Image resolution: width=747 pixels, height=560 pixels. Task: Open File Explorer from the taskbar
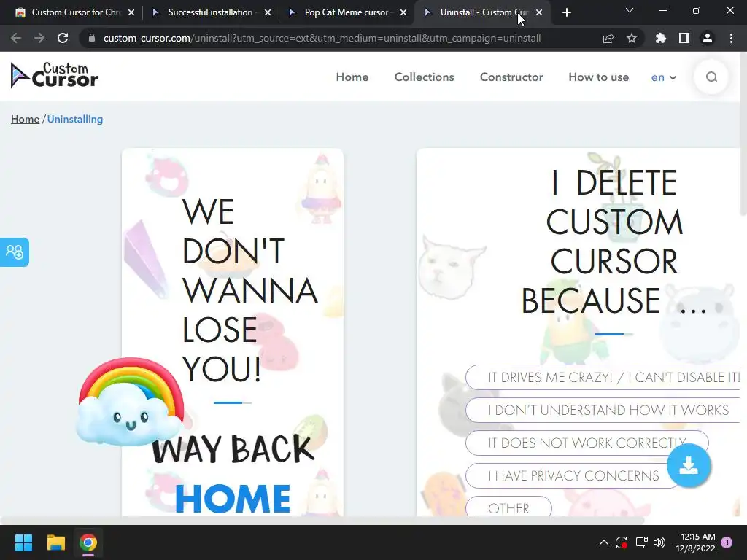click(x=55, y=542)
